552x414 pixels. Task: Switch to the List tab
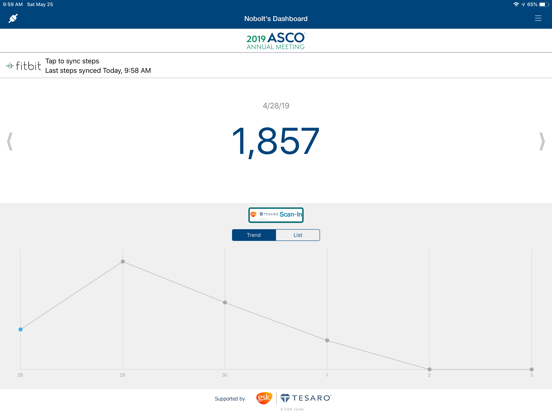[298, 235]
